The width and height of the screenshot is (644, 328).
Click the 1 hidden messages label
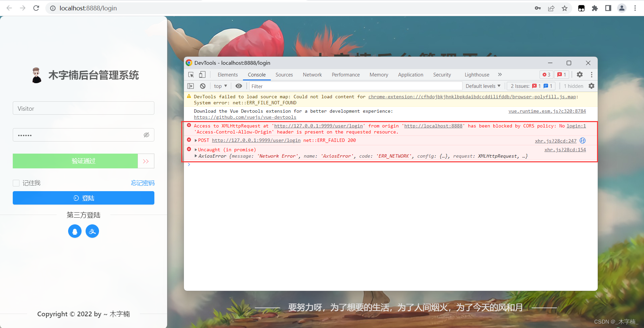574,86
